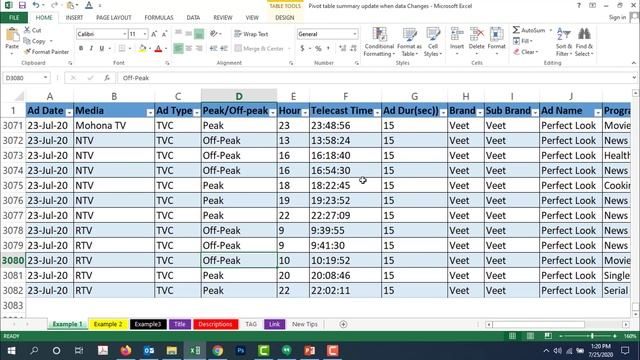Click the Format cells icon
This screenshot has height=360, width=640.
pos(496,34)
